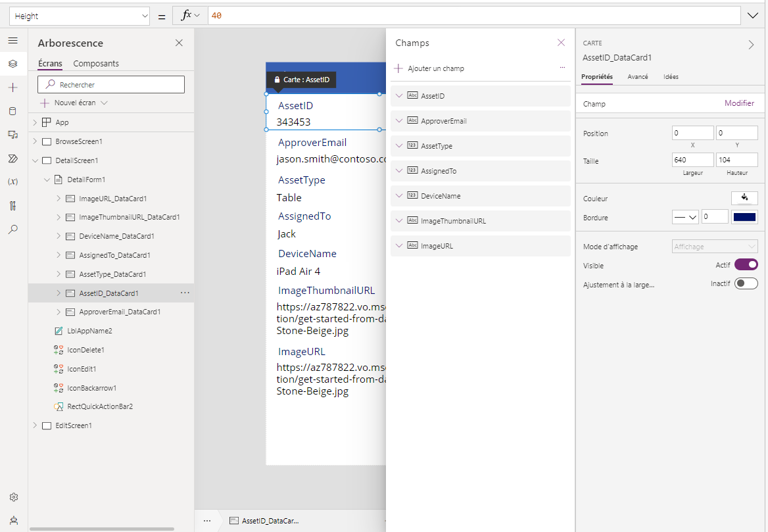The height and width of the screenshot is (532, 768).
Task: Expand the ApproverEmail field in Champs
Action: (x=399, y=120)
